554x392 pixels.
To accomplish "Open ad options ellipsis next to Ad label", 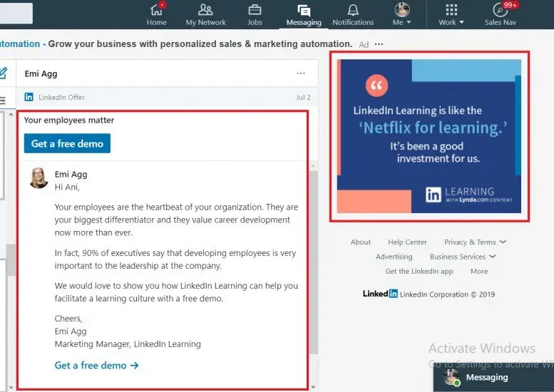I will [x=379, y=44].
